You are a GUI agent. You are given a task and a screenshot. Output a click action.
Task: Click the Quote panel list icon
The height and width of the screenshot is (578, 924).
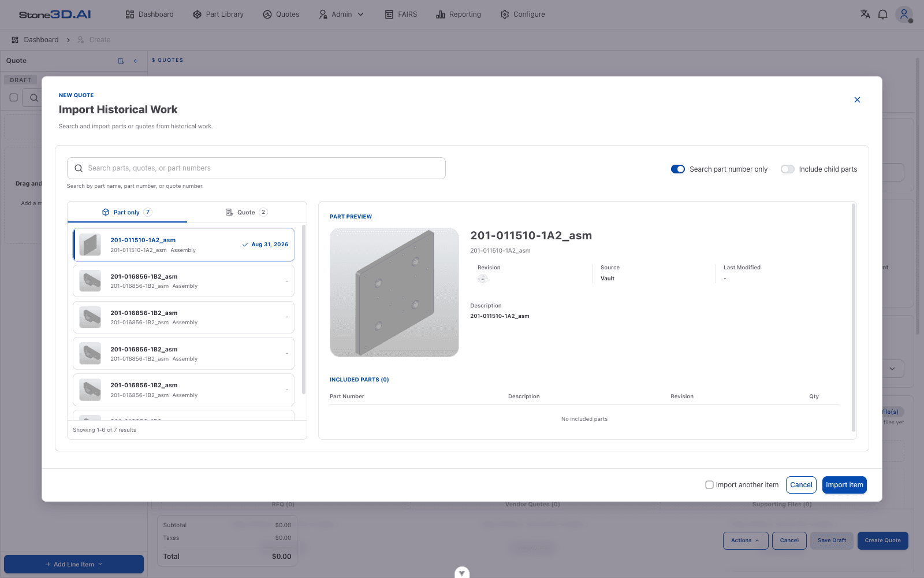pos(121,61)
